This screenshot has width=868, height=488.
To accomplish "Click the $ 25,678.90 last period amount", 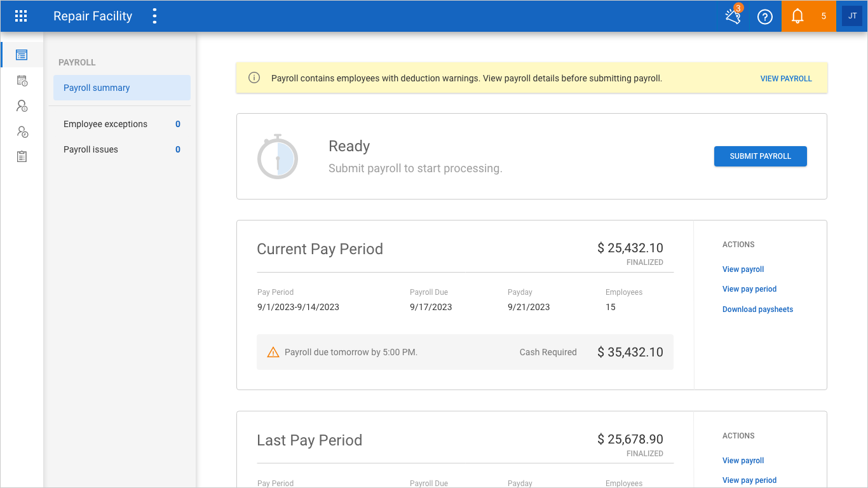I will pyautogui.click(x=630, y=439).
